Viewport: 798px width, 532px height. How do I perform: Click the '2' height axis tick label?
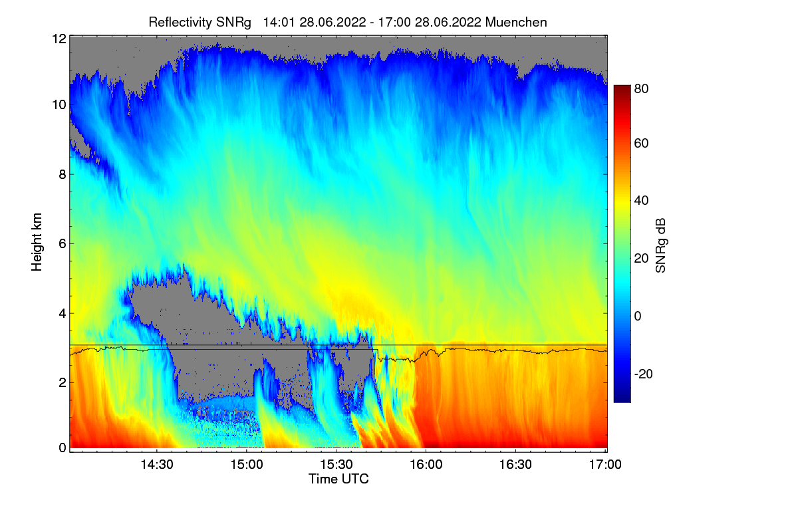63,382
